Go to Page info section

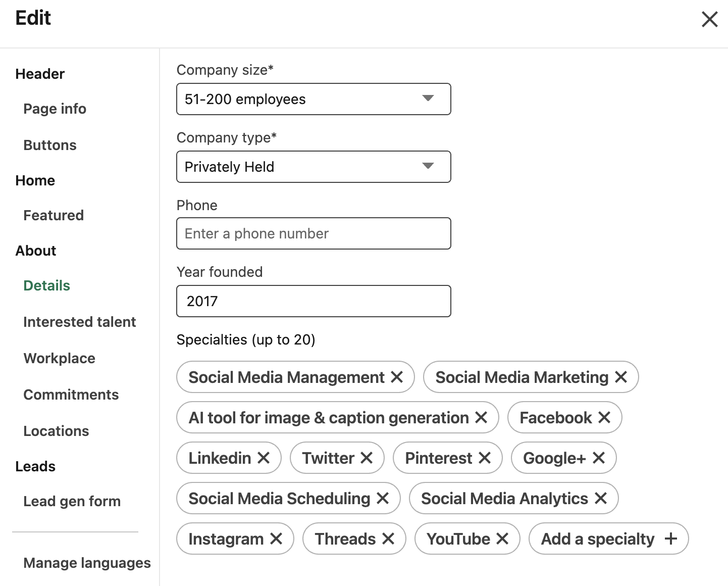[x=55, y=109]
